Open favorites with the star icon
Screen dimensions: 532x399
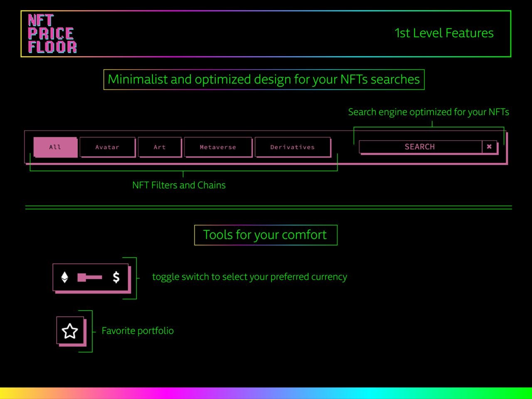(70, 331)
